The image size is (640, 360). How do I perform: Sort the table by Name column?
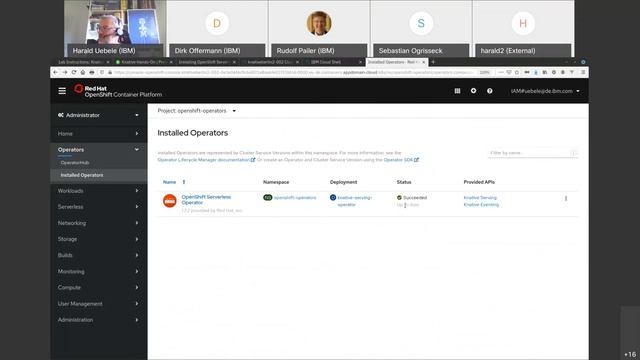174,182
